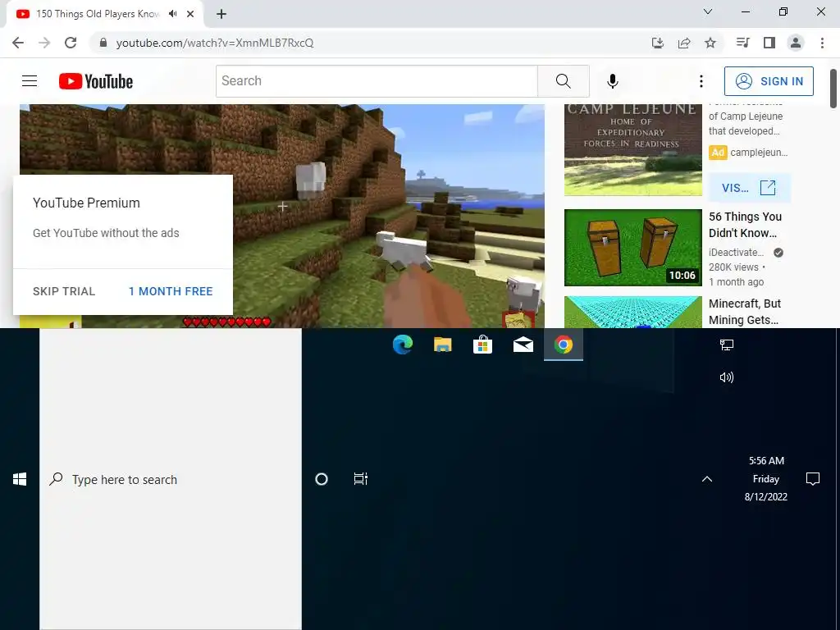The image size is (840, 630).
Task: Expand hidden tray icons chevron
Action: (x=707, y=479)
